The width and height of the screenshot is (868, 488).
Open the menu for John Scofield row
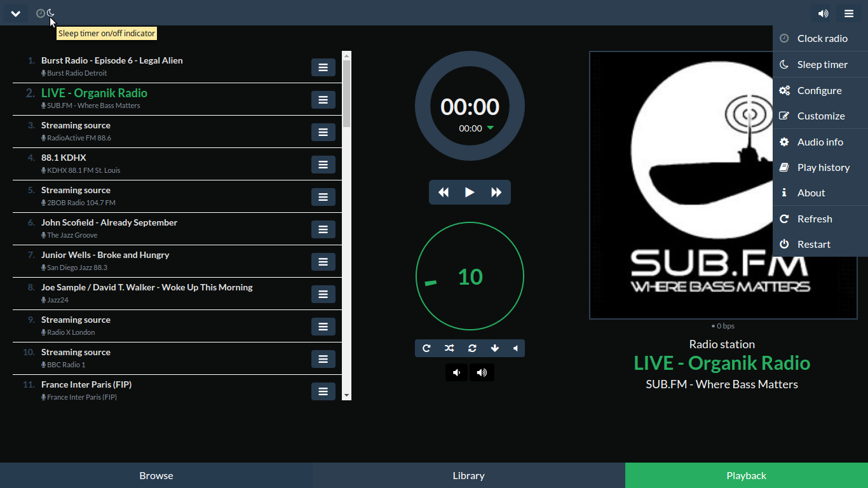323,229
